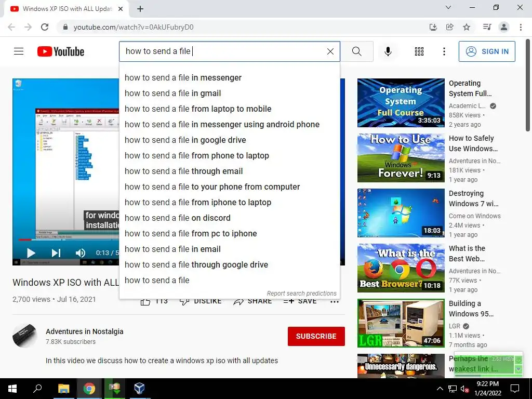Open Adventures in Nostalgia channel name

point(85,331)
